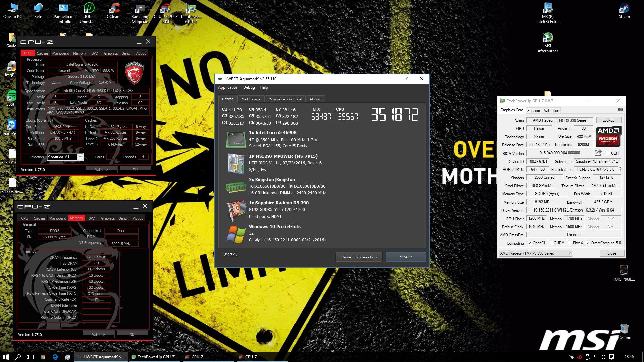The width and height of the screenshot is (644, 362).
Task: Open Pannello di controllo desktop icon
Action: pyautogui.click(x=63, y=13)
